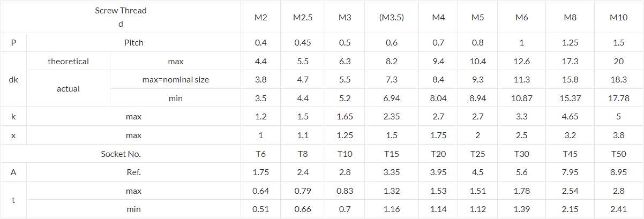This screenshot has height=219, width=644.
Task: Click the M10 column header
Action: [619, 17]
